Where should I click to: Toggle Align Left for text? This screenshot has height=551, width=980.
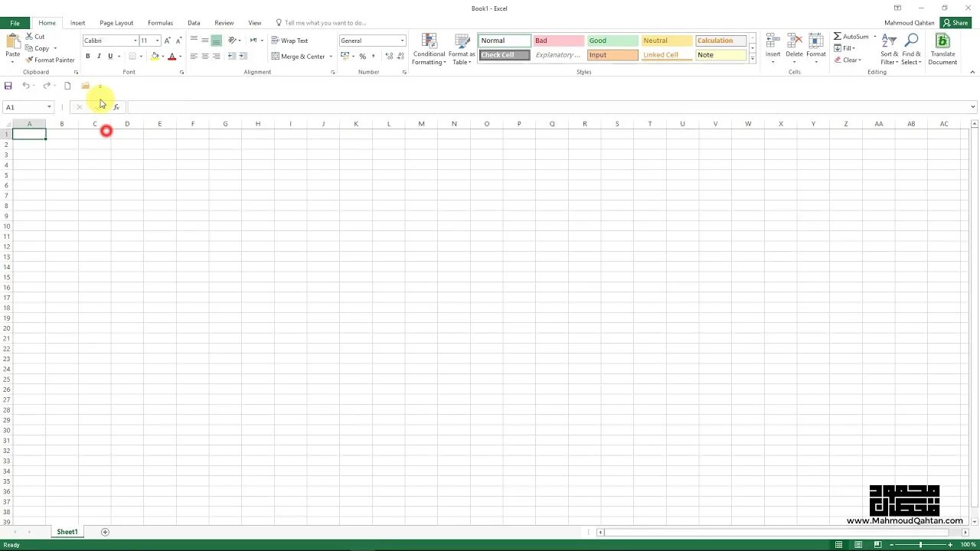pyautogui.click(x=194, y=56)
